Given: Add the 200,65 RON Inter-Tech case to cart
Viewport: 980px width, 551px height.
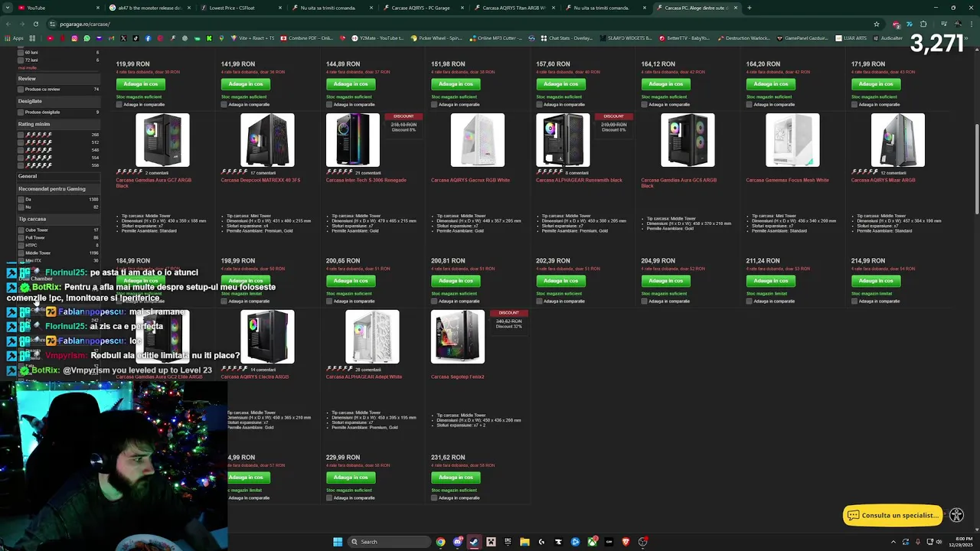Looking at the screenshot, I should click(351, 281).
